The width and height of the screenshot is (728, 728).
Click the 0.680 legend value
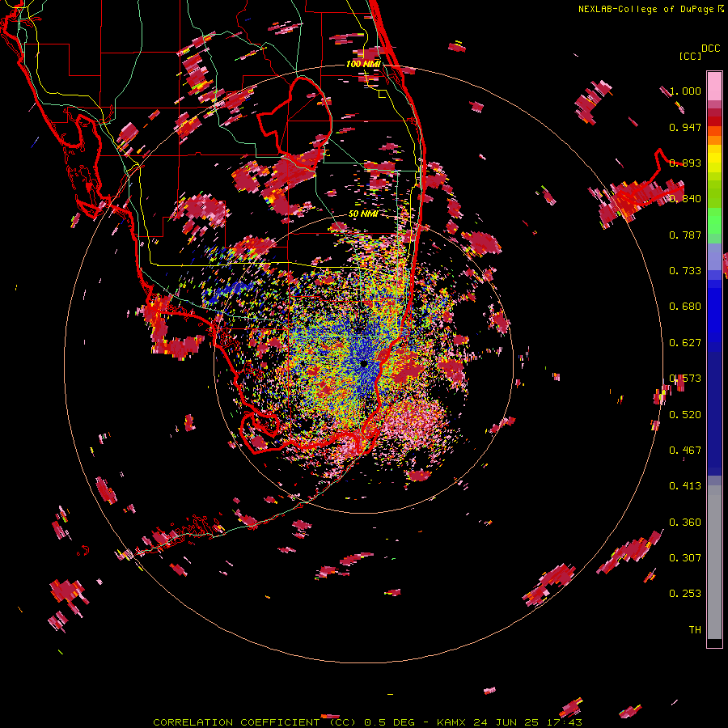tap(685, 307)
